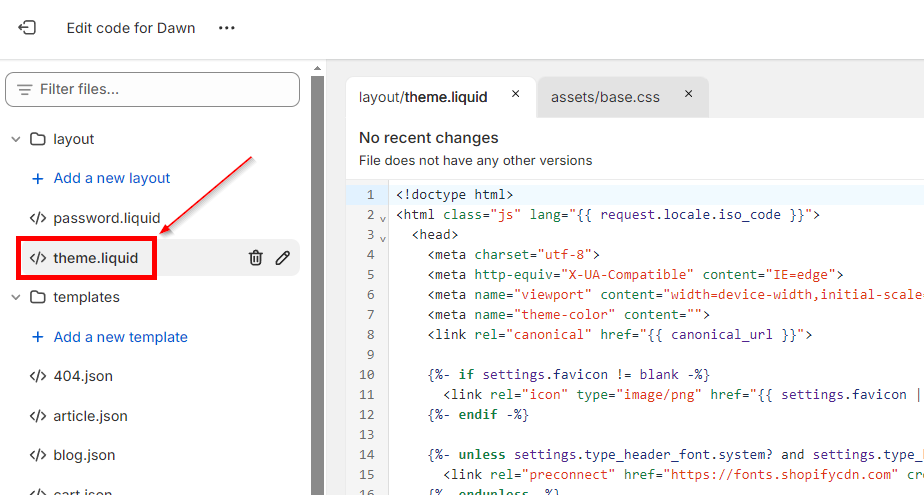Click the plus icon beside Add a new layout
The height and width of the screenshot is (495, 924).
pos(38,179)
